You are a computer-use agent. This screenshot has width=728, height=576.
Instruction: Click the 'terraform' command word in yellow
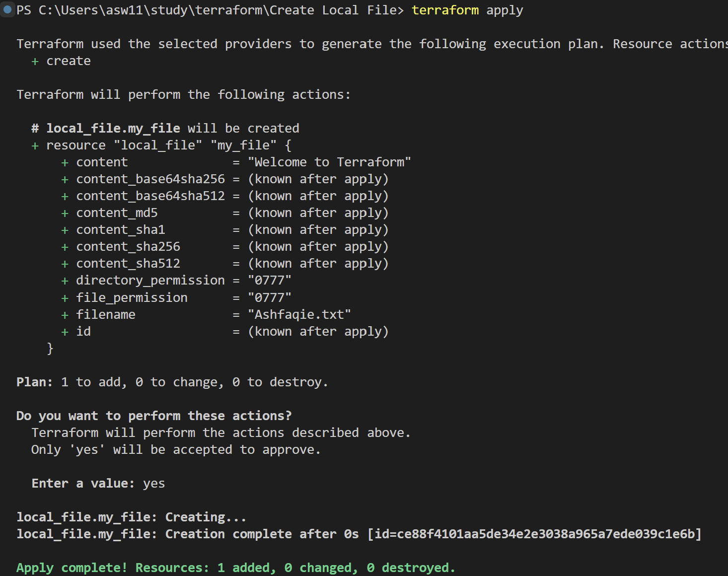pyautogui.click(x=445, y=10)
